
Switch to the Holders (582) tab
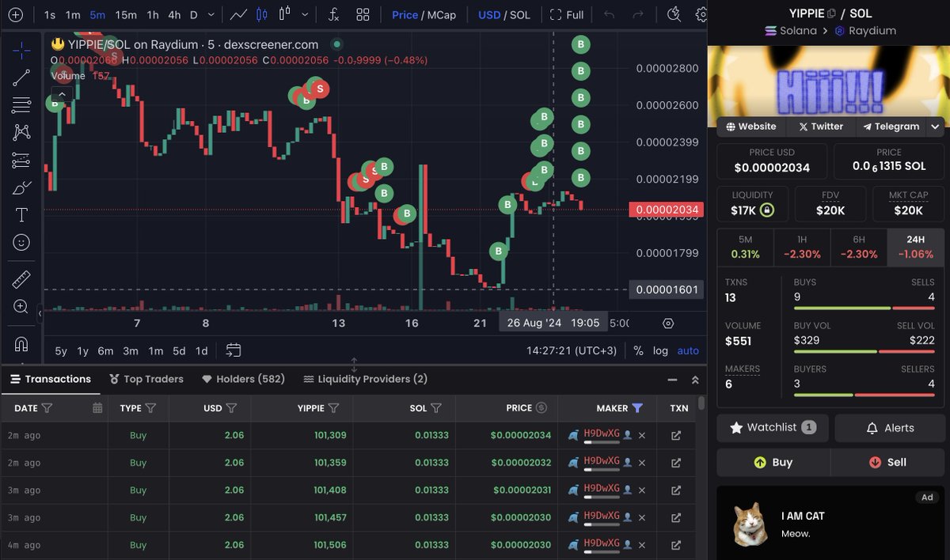(243, 379)
